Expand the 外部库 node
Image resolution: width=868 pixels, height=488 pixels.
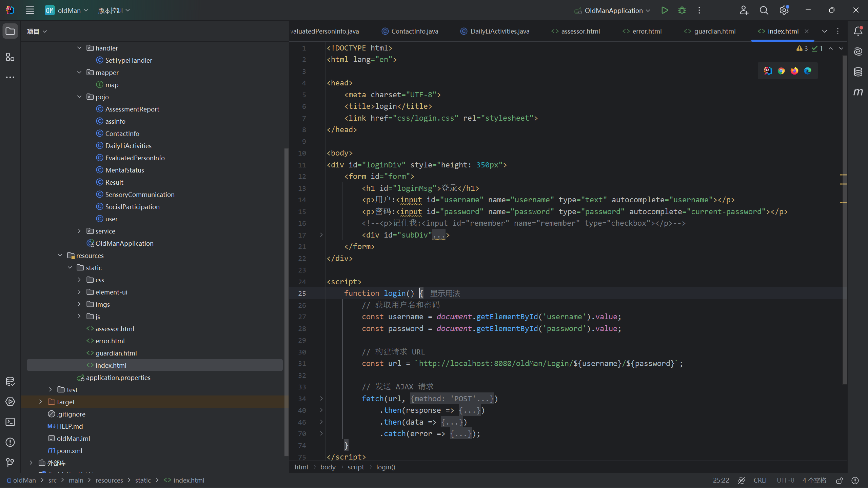(31, 463)
